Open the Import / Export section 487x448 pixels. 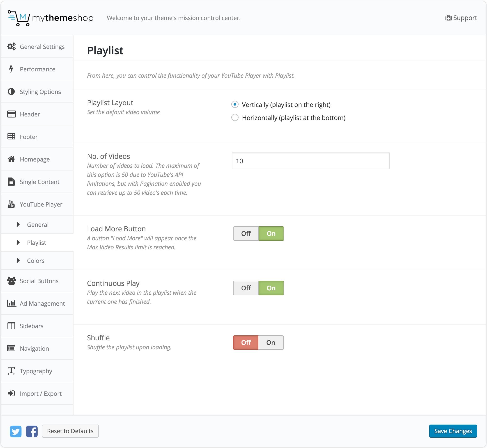[41, 393]
